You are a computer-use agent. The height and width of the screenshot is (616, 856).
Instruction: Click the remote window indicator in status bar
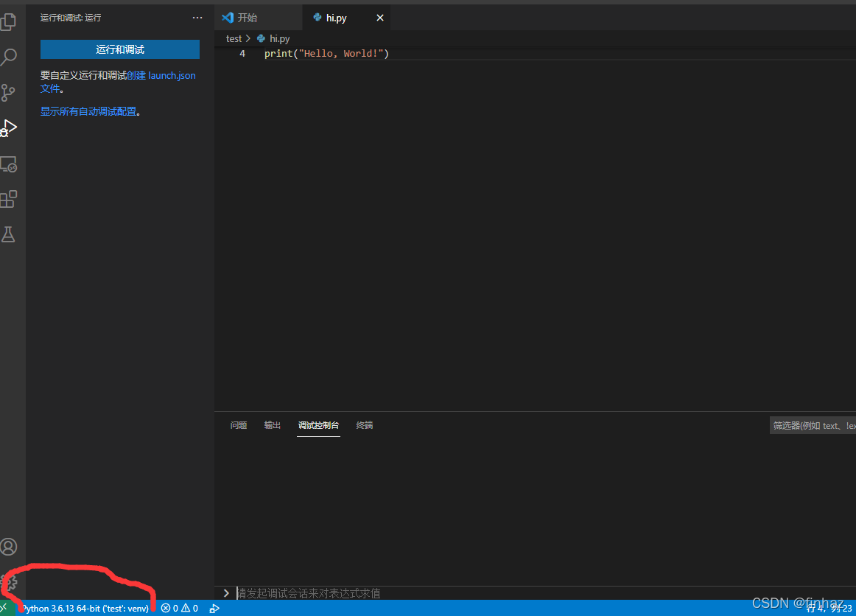pos(5,608)
